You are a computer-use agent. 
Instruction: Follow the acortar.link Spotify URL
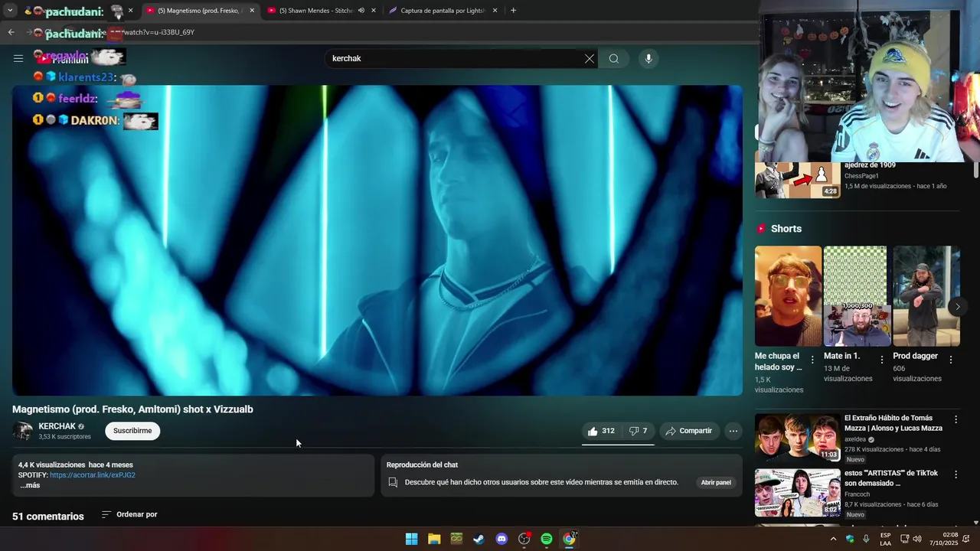pyautogui.click(x=93, y=475)
